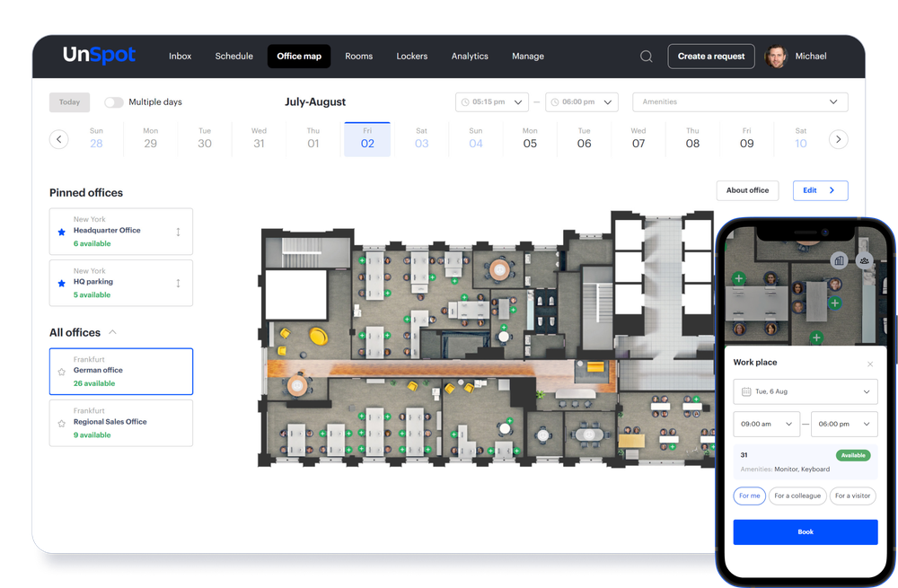The image size is (898, 588).
Task: Open the Schedule tab
Action: [x=233, y=57]
